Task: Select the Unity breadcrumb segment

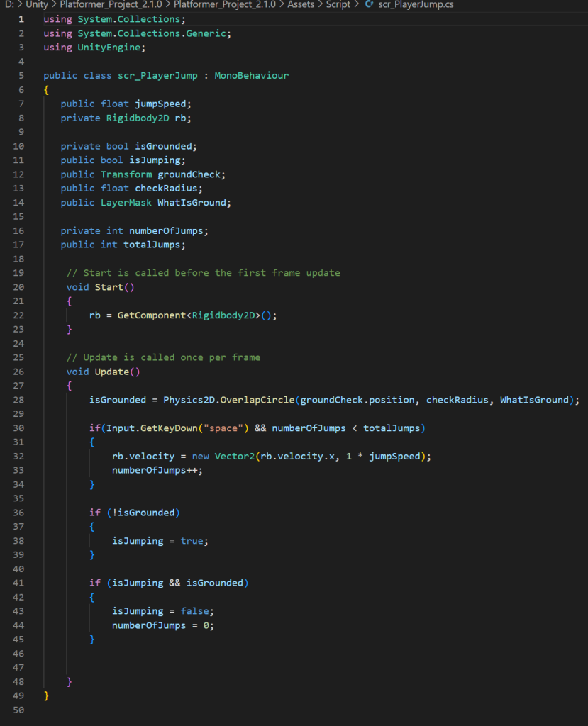Action: 37,5
